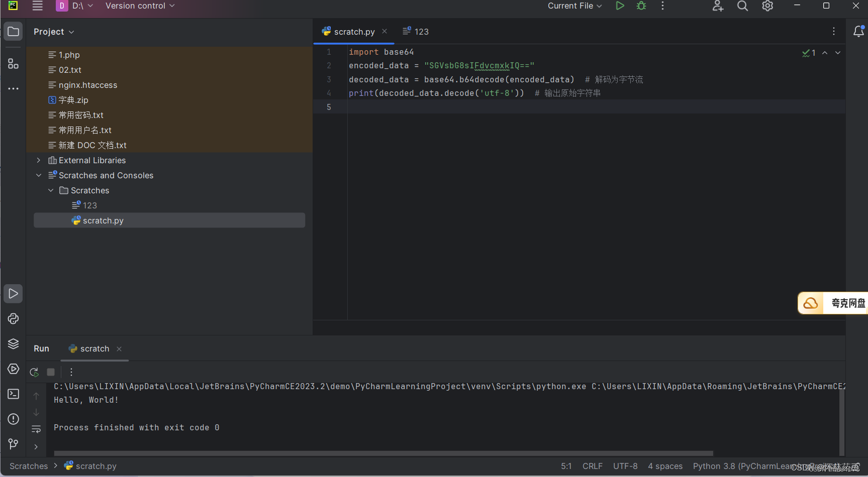Open the Python Console from the left sidebar
Screen dimensions: 868x477
(x=13, y=318)
